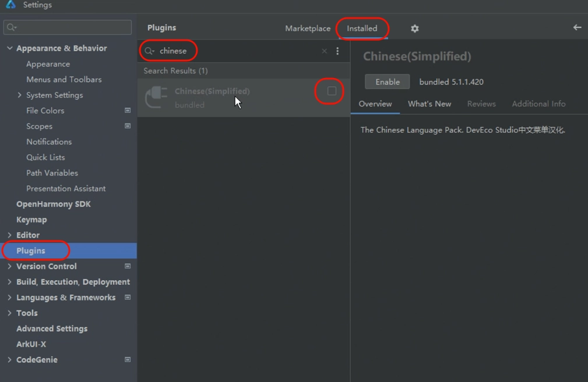Open the Overview tab
The height and width of the screenshot is (382, 588).
coord(375,104)
